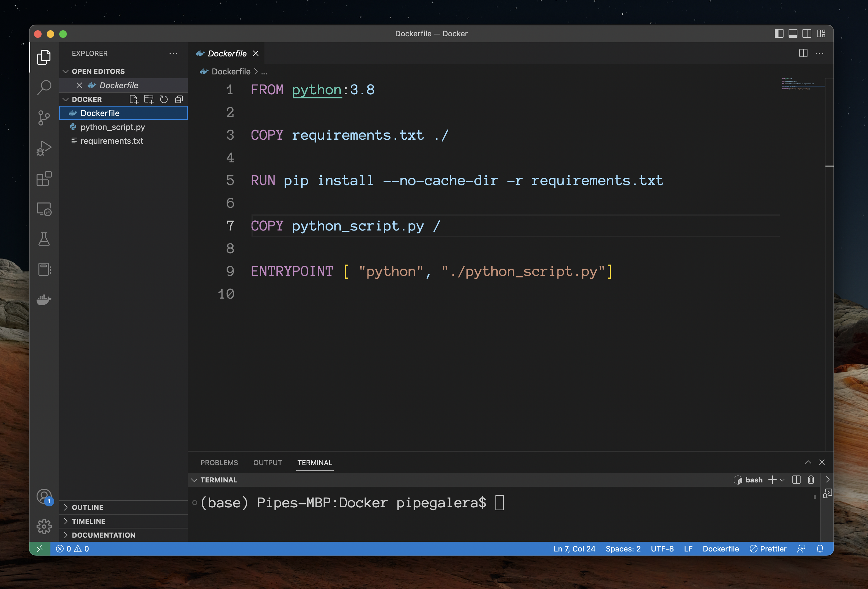Split the editor right
The height and width of the screenshot is (589, 868).
coord(803,53)
